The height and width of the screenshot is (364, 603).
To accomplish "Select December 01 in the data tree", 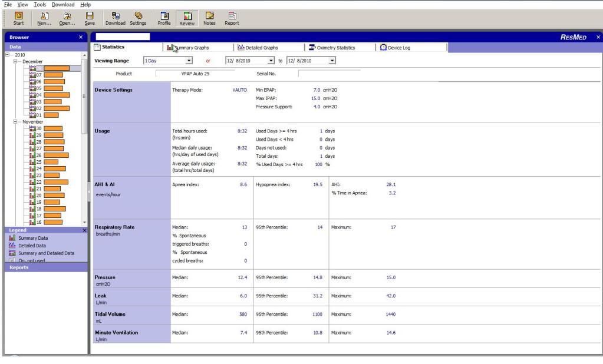I will [44, 115].
